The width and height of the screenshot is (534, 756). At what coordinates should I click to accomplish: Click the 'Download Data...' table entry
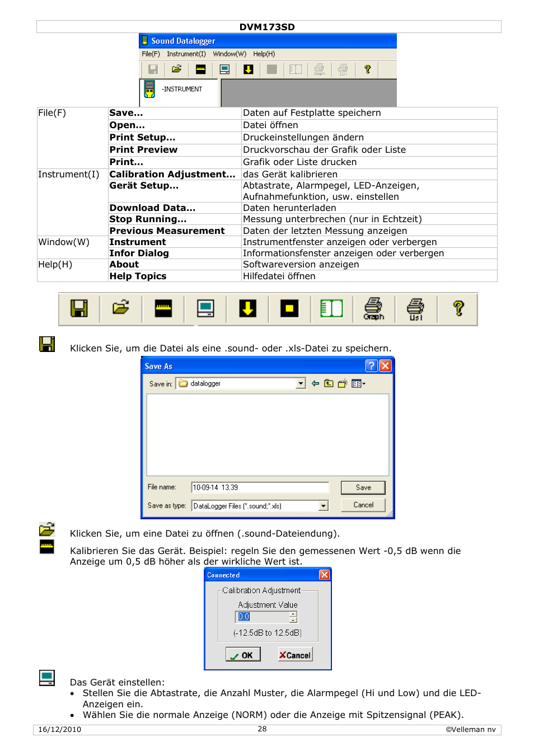pyautogui.click(x=152, y=208)
